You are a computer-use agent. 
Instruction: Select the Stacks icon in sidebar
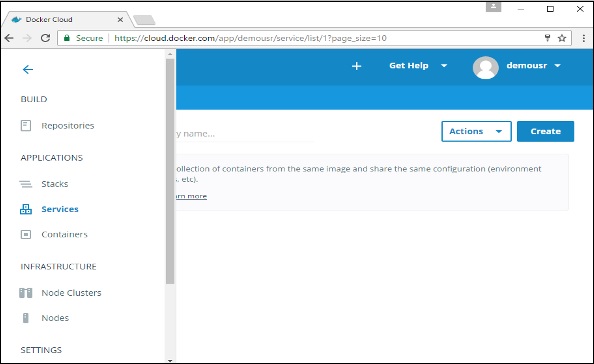click(25, 184)
